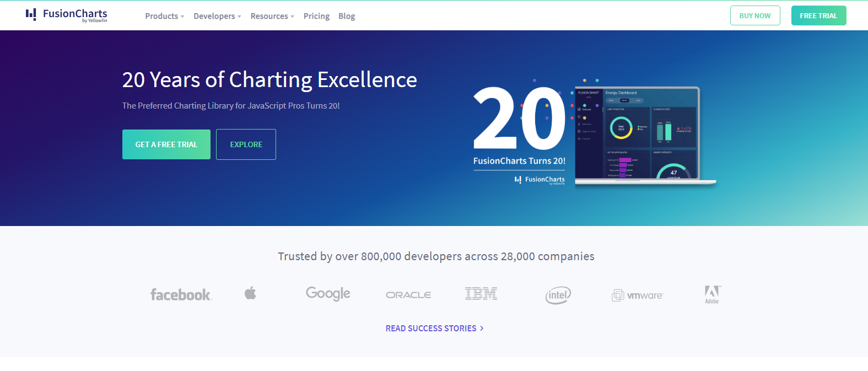The height and width of the screenshot is (371, 868).
Task: Click the FREE TRIAL header button
Action: tap(818, 16)
